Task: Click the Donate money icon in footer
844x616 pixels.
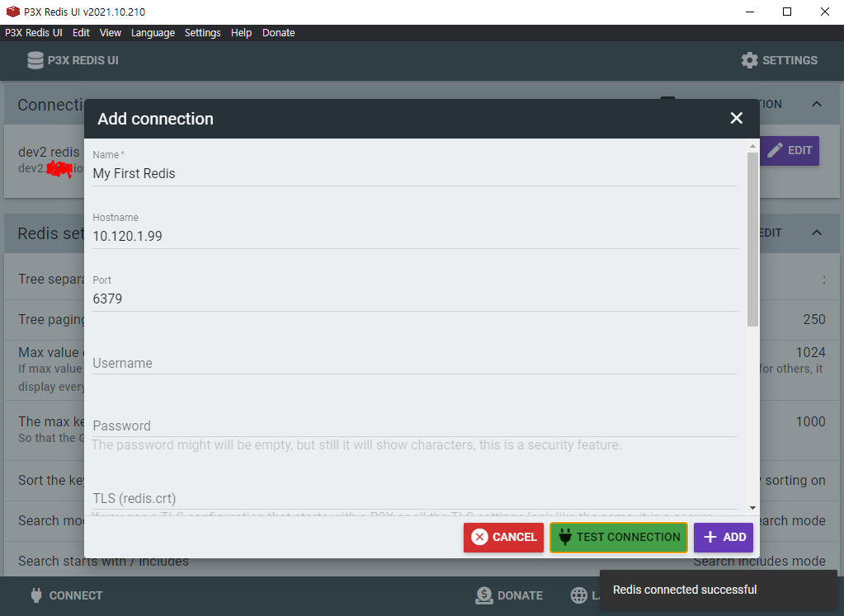Action: (484, 595)
